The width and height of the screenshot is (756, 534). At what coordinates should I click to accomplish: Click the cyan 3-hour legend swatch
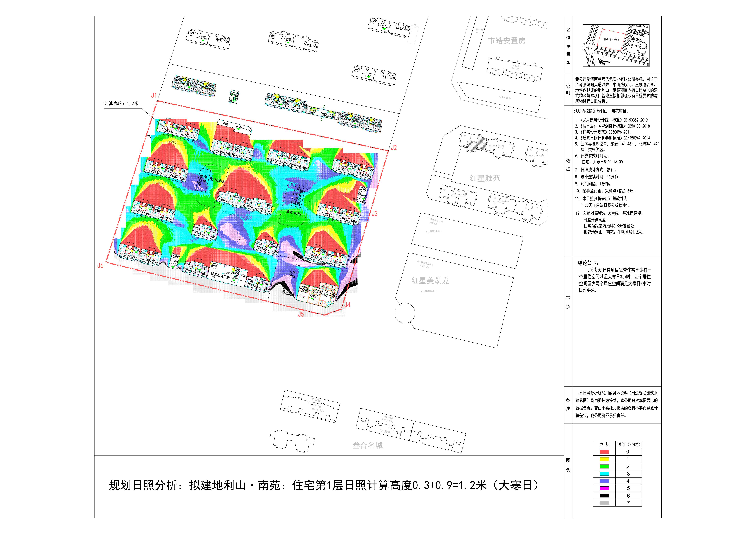click(x=604, y=474)
